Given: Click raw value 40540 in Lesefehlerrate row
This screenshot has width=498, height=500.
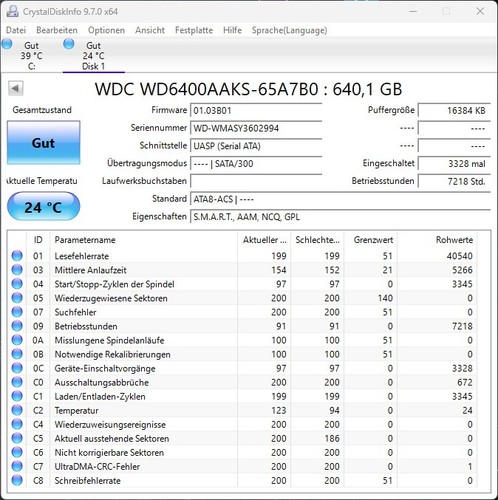Looking at the screenshot, I should (459, 256).
